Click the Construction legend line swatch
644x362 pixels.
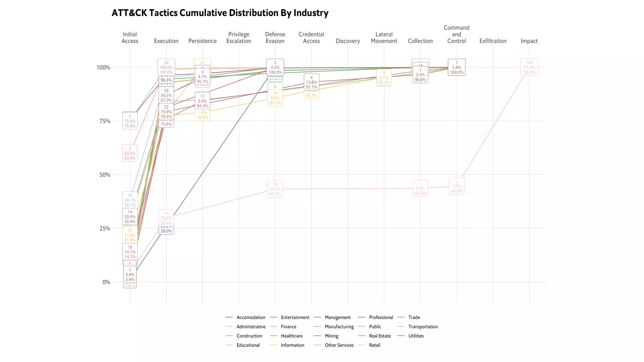tap(229, 336)
